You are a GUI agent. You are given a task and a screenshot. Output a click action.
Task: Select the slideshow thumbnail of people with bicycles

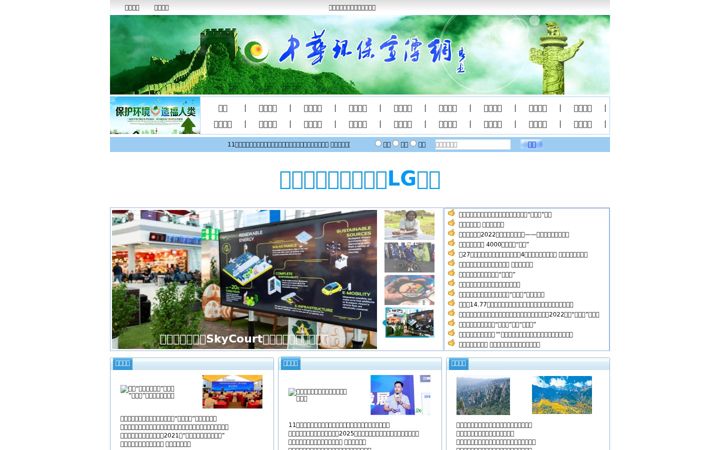point(409,257)
